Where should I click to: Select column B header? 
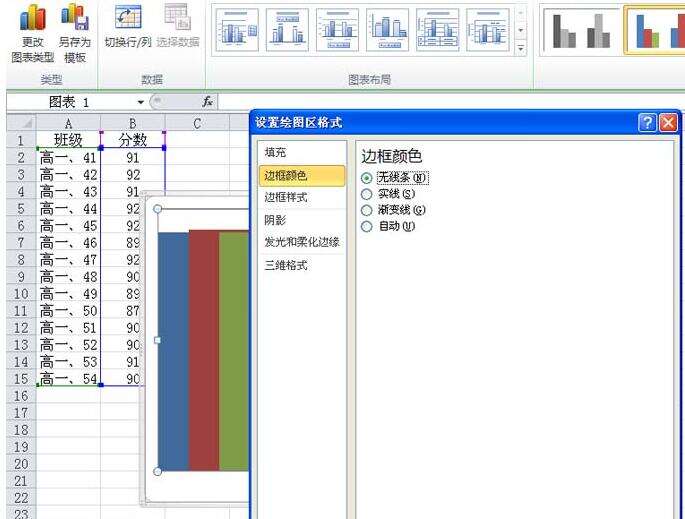tap(133, 123)
